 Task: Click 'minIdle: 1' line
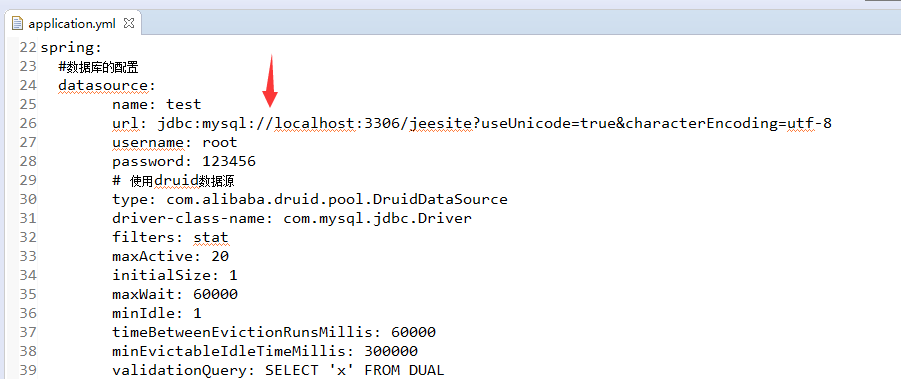point(157,313)
